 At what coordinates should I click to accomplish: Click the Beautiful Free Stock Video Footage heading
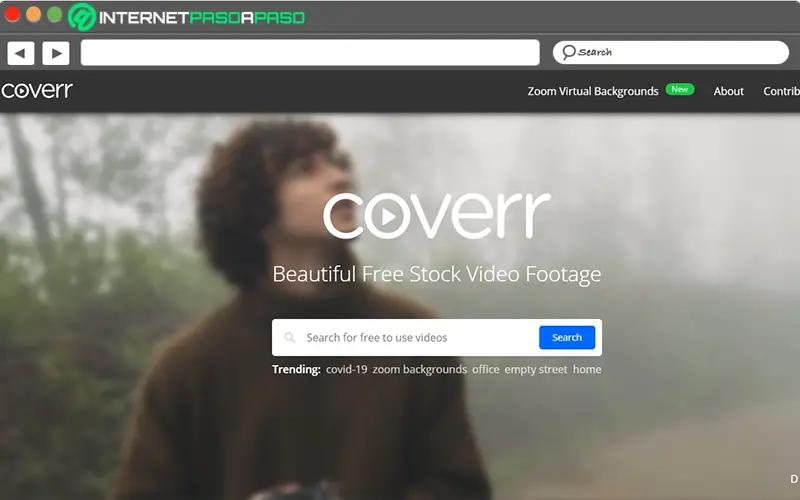(x=437, y=274)
